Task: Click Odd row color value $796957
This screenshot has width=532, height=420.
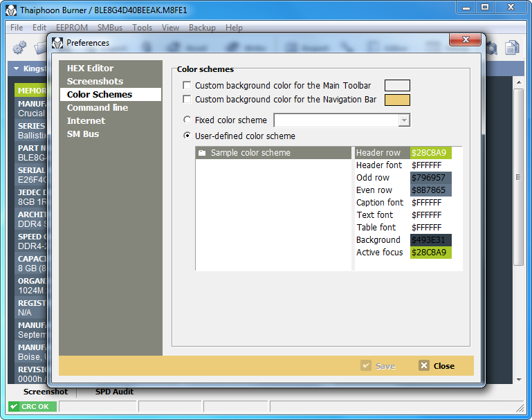Action: tap(430, 178)
